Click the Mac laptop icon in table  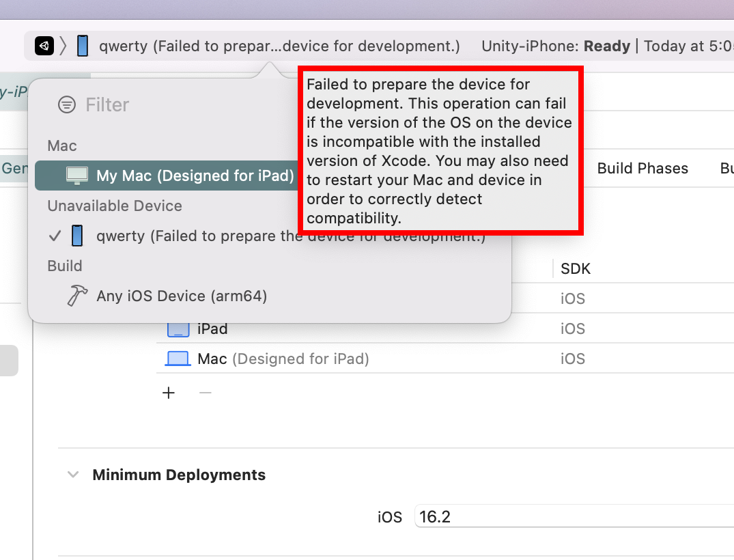click(178, 359)
